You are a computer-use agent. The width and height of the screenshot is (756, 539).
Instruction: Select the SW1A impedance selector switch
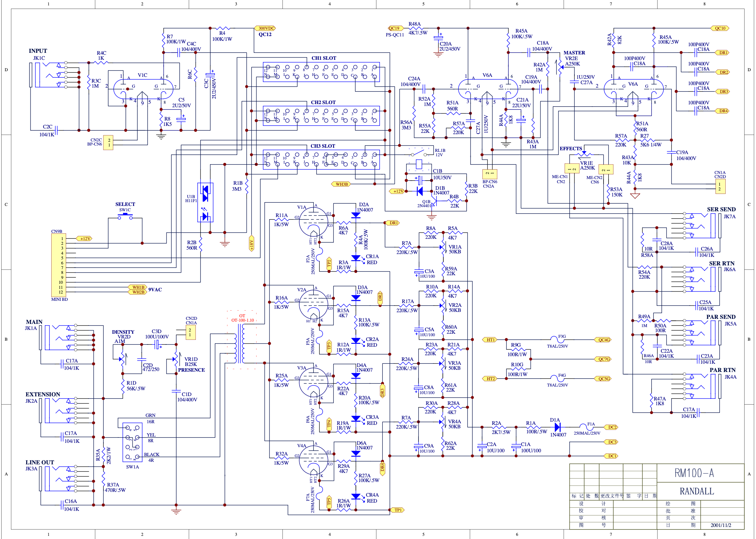133,443
